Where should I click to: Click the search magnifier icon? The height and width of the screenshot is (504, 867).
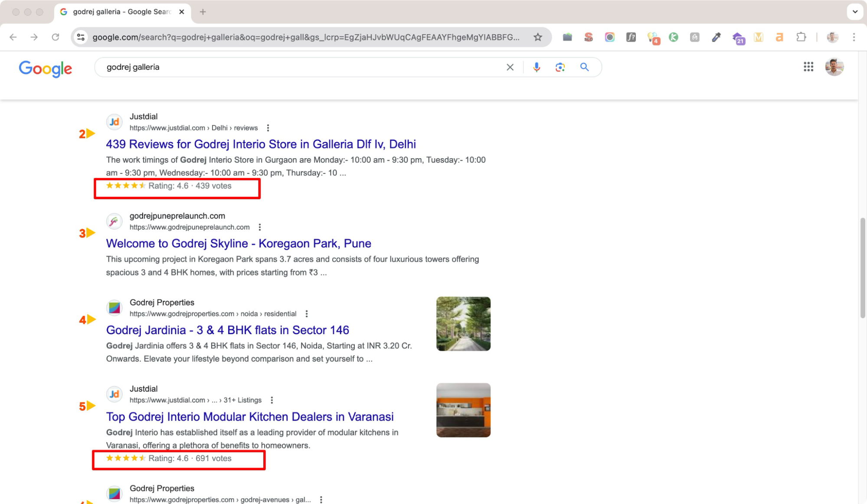pyautogui.click(x=584, y=67)
